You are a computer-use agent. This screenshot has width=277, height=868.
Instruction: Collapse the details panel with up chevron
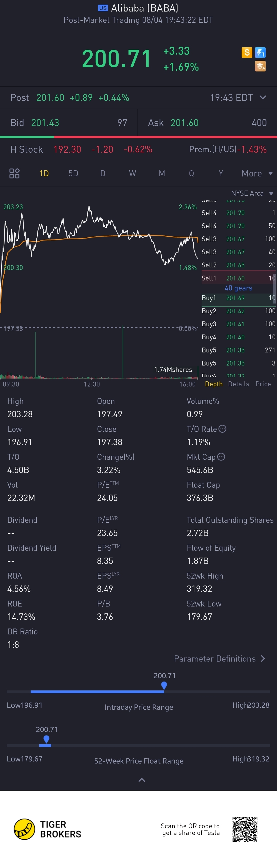[142, 780]
